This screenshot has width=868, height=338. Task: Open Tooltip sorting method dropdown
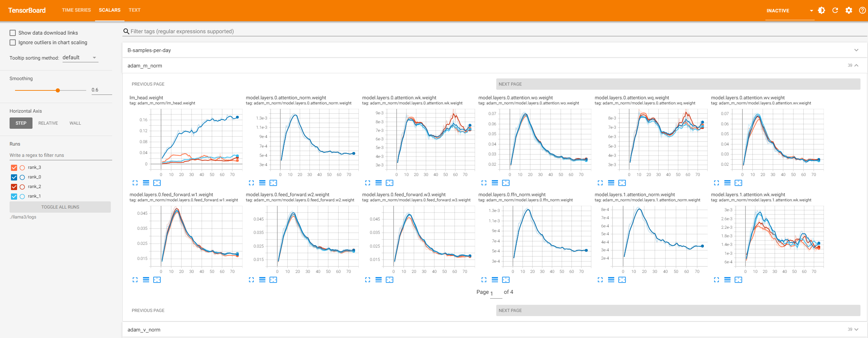pyautogui.click(x=80, y=58)
